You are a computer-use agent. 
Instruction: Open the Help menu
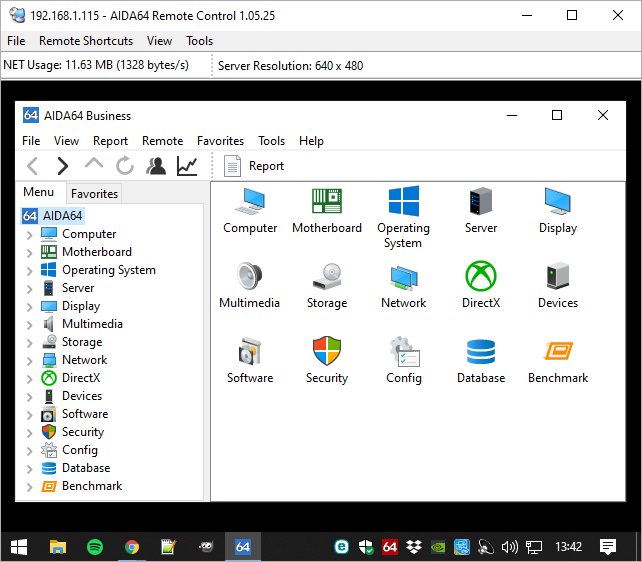click(311, 141)
